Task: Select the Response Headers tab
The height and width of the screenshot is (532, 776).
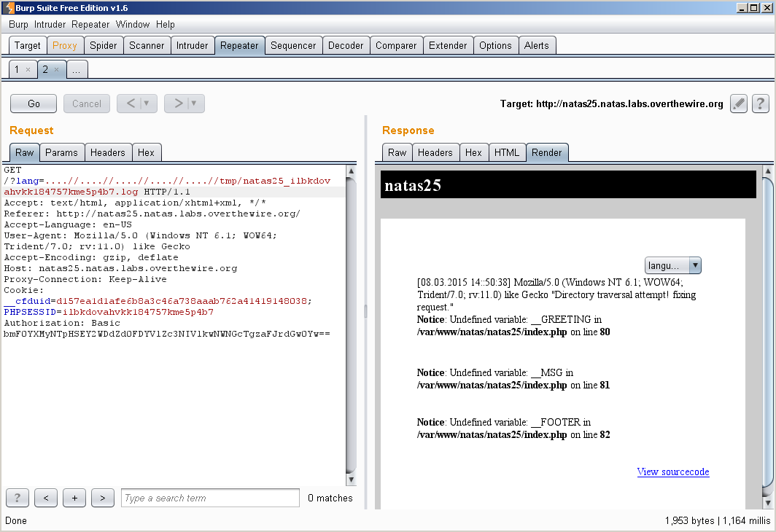Action: point(435,152)
